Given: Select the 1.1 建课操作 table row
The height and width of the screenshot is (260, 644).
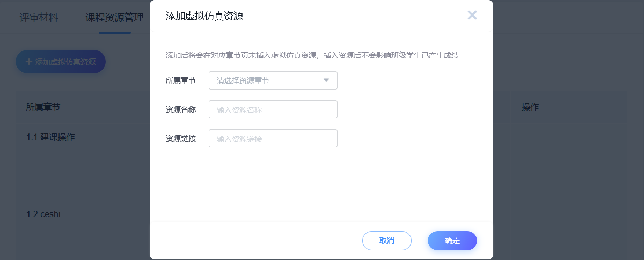Looking at the screenshot, I should [x=50, y=137].
